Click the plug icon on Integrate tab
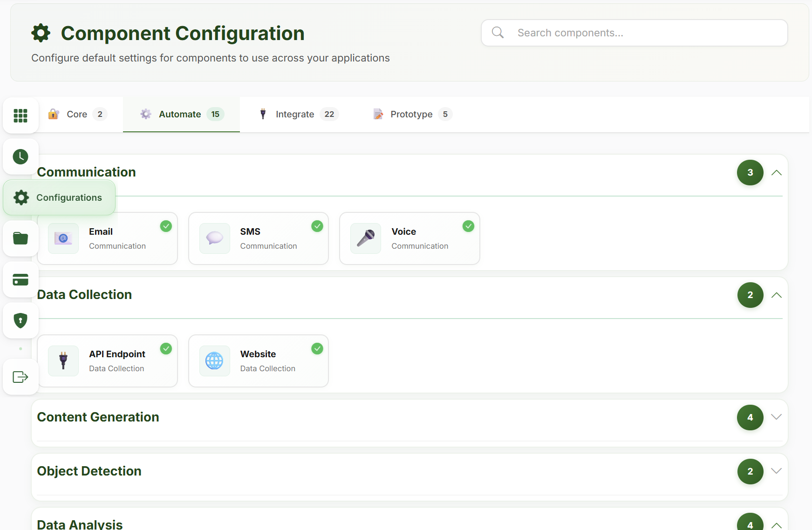 point(263,114)
